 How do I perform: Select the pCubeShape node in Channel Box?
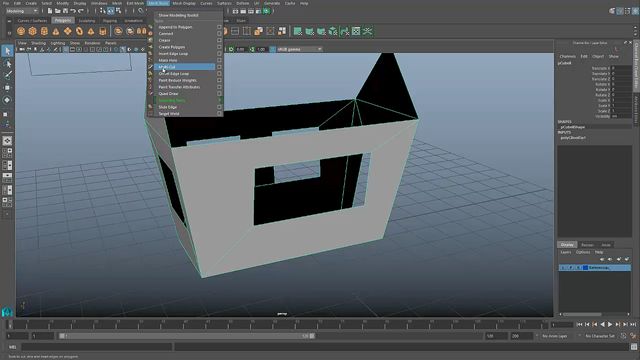point(573,127)
